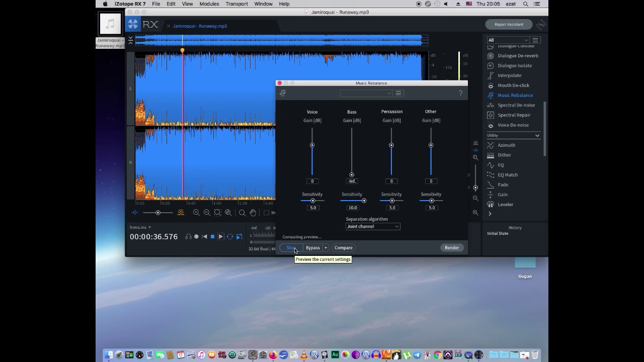Click the Bass gain value field
644x362 pixels.
click(352, 182)
